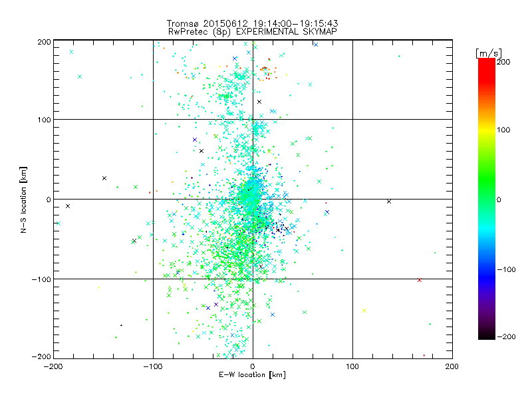
Task: Click the y-axis '-200' tick label at bottom
Action: [x=41, y=356]
